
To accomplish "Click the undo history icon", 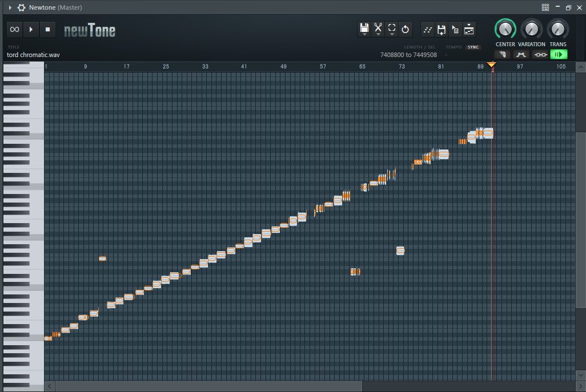I will pos(406,29).
